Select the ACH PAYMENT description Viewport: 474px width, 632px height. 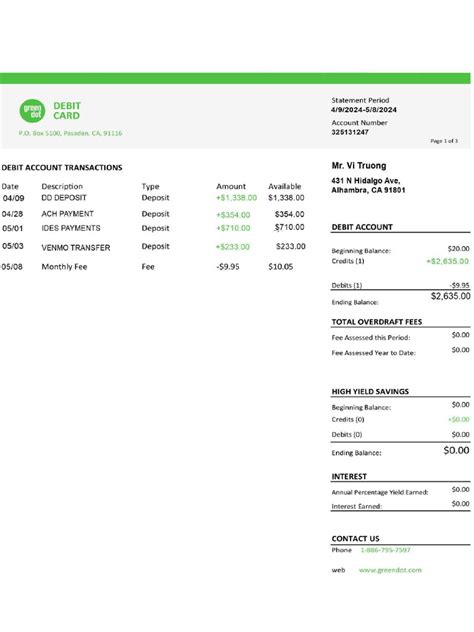[67, 214]
